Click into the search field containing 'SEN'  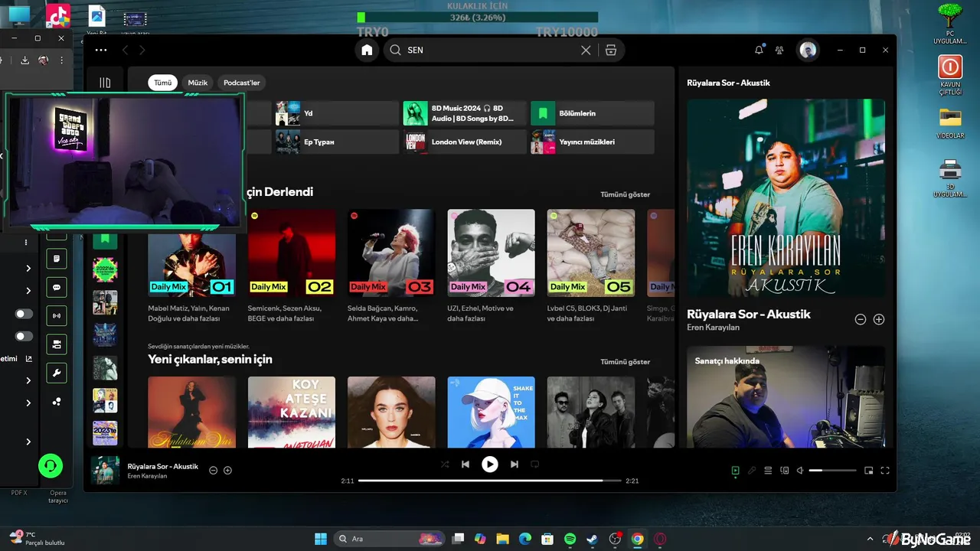click(490, 50)
